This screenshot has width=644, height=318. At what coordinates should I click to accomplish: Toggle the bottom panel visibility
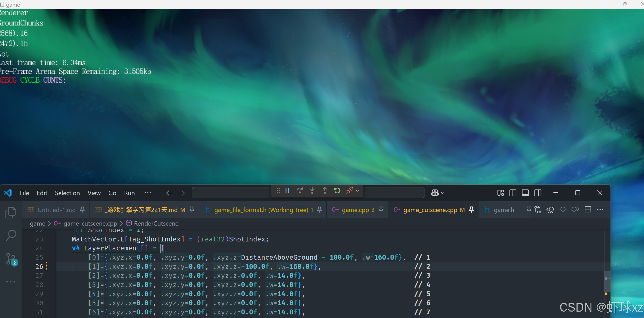click(525, 193)
